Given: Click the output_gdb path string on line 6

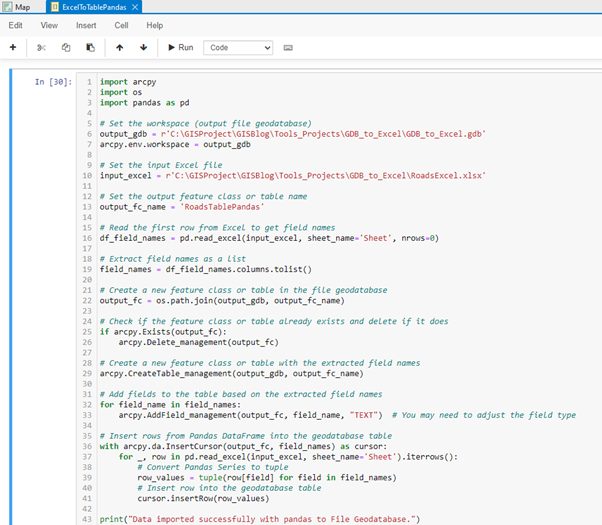Looking at the screenshot, I should [323, 134].
